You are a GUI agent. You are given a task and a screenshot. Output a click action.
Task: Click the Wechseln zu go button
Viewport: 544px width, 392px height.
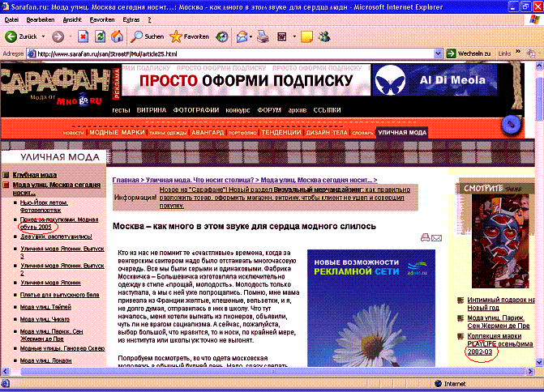469,53
